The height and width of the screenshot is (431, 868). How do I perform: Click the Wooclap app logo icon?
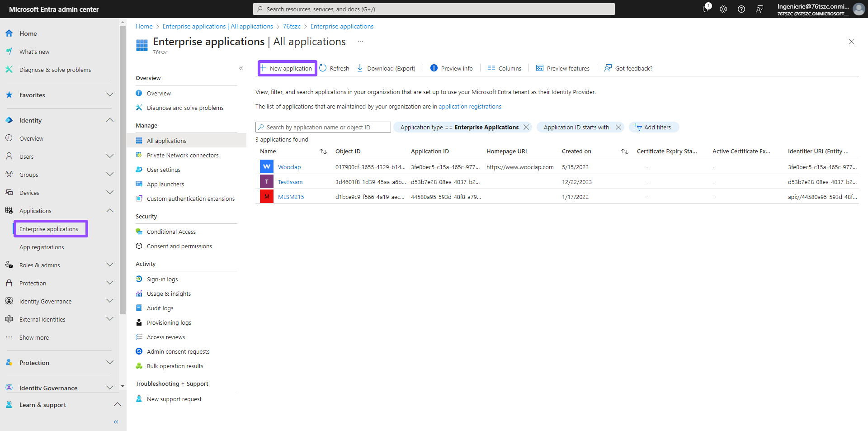tap(267, 167)
